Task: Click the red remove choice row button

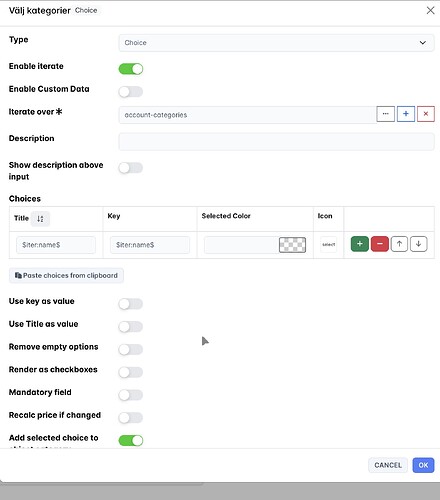Action: [379, 244]
